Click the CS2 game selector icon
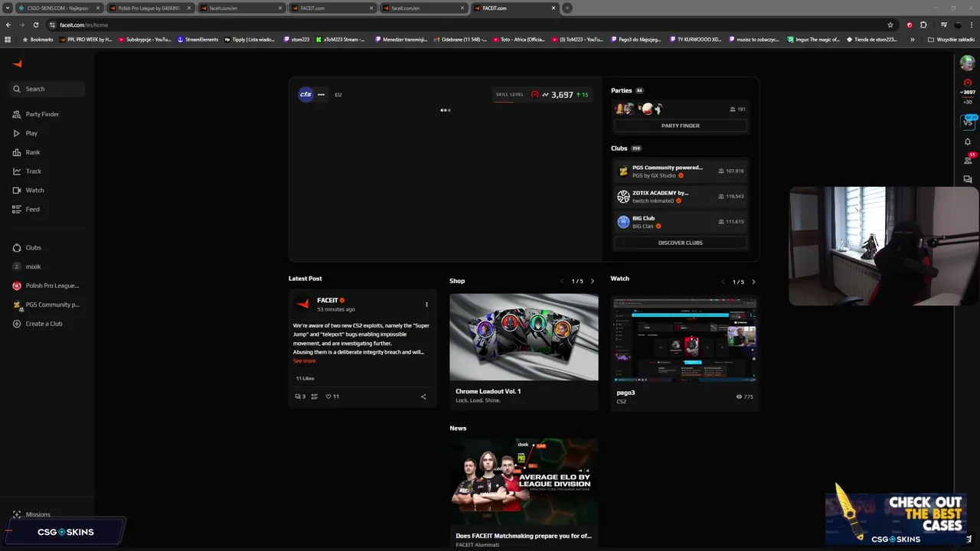980x551 pixels. [305, 95]
